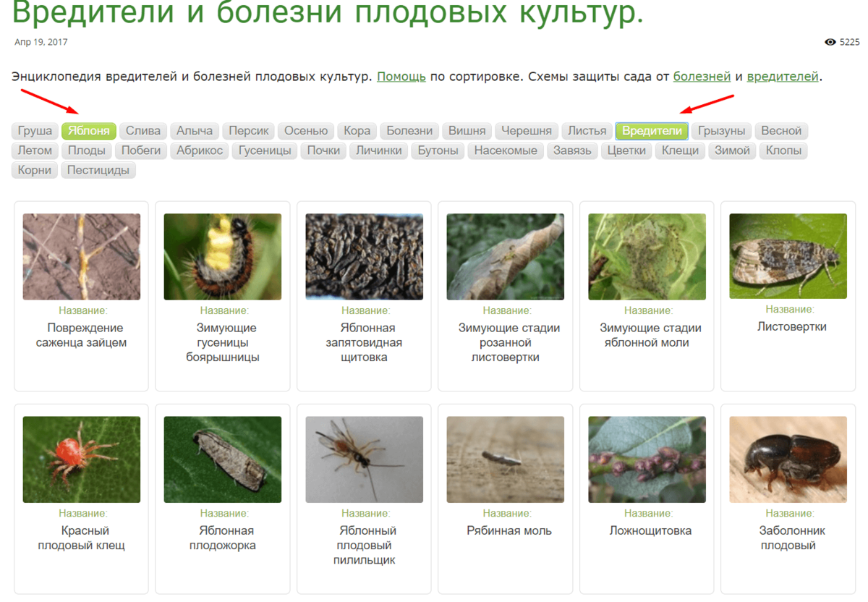
Task: Filter by the Клещи tag
Action: [681, 150]
